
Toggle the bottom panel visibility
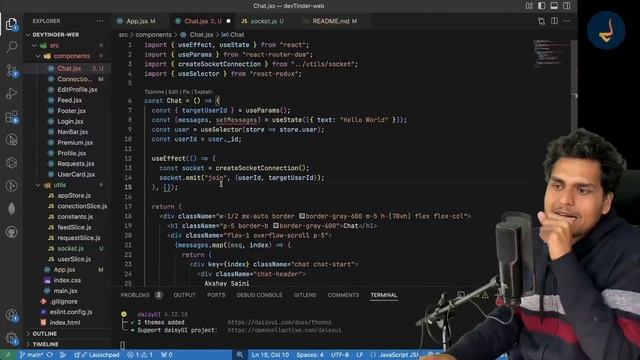tap(554, 6)
